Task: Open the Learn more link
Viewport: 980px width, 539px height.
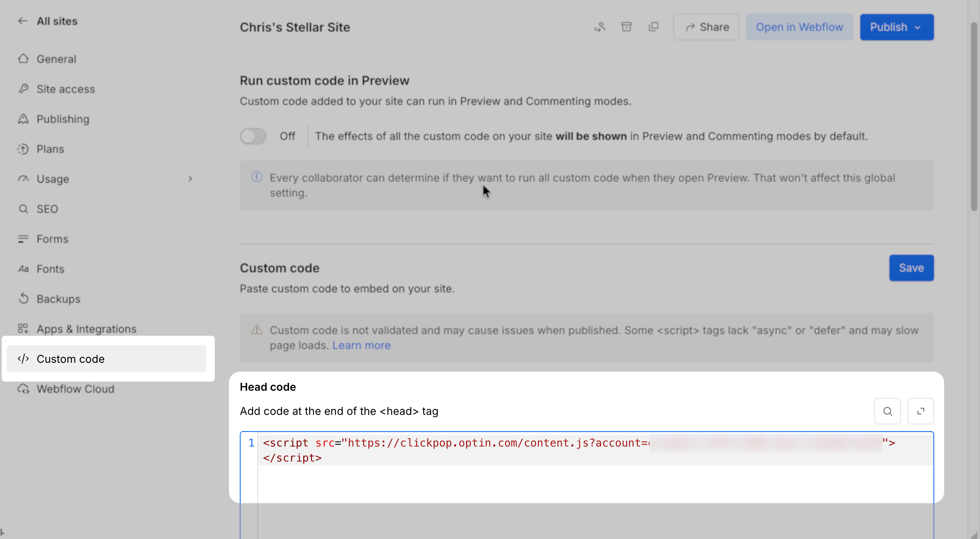Action: (361, 345)
